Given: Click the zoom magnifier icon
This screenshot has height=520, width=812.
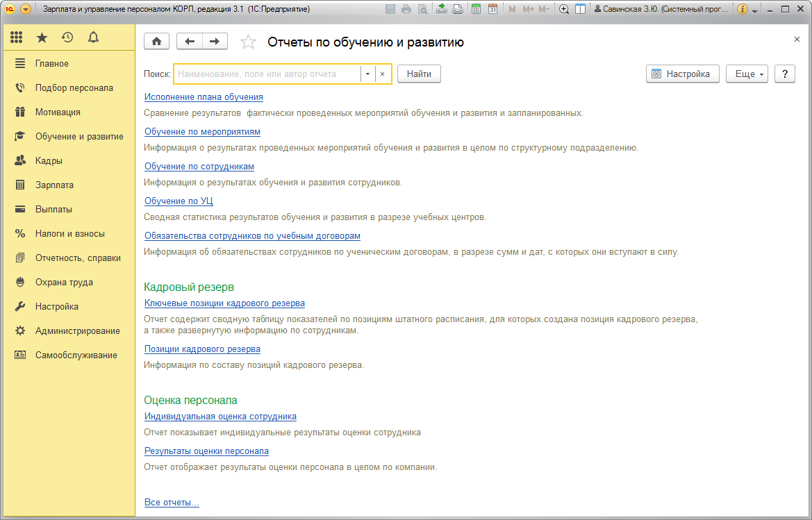Looking at the screenshot, I should click(564, 9).
